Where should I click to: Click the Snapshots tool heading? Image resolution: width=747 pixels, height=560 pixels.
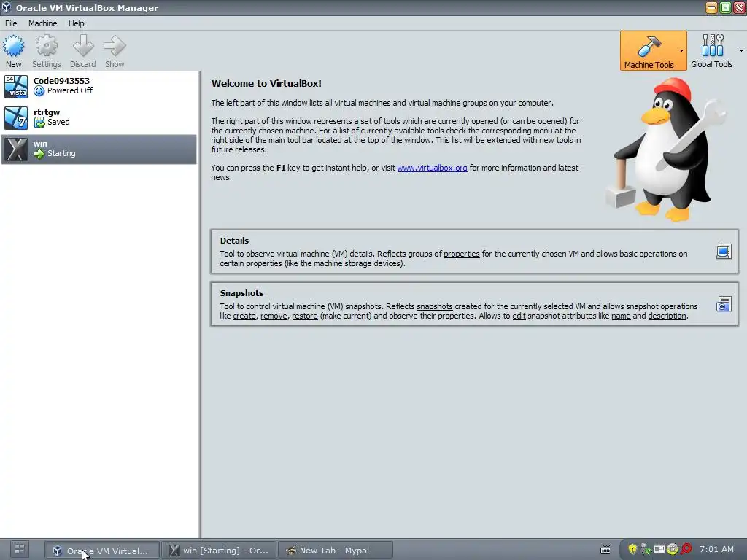click(x=241, y=293)
